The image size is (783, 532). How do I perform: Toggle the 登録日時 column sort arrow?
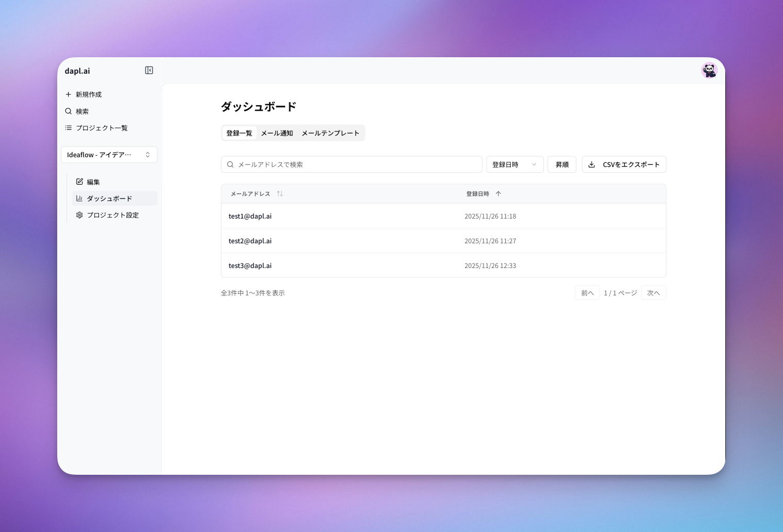tap(498, 193)
